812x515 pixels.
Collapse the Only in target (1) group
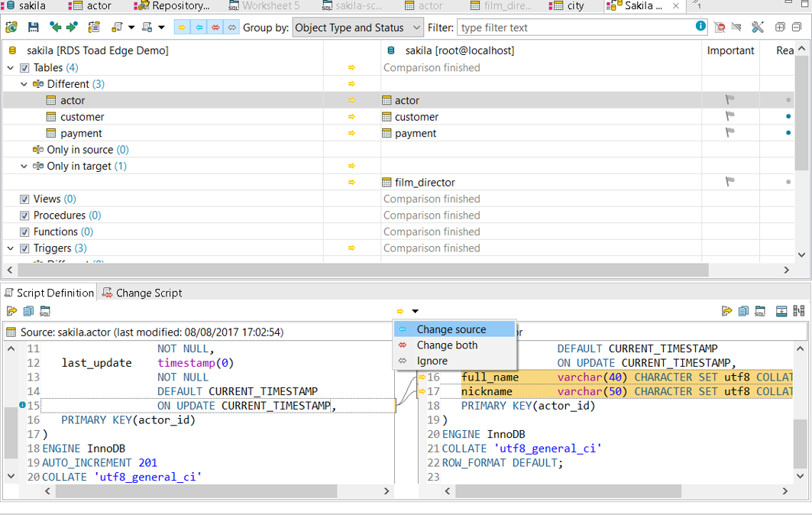pyautogui.click(x=24, y=167)
